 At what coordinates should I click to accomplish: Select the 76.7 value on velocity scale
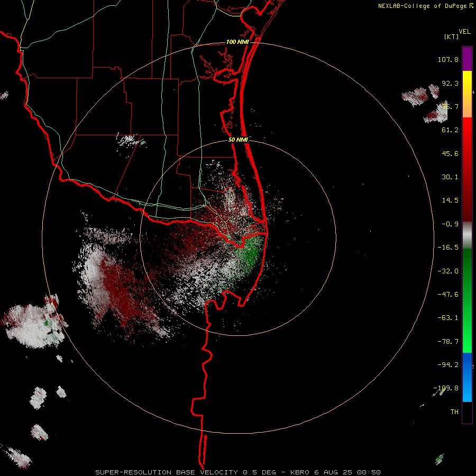point(450,106)
